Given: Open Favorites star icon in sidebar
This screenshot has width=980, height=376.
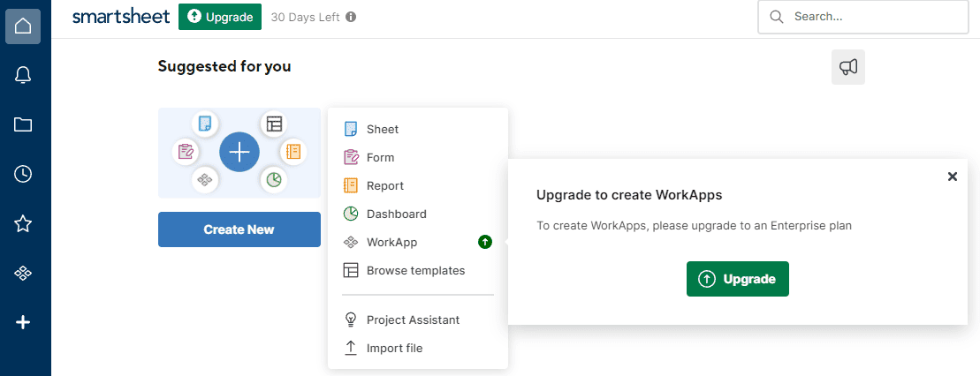Looking at the screenshot, I should point(23,223).
